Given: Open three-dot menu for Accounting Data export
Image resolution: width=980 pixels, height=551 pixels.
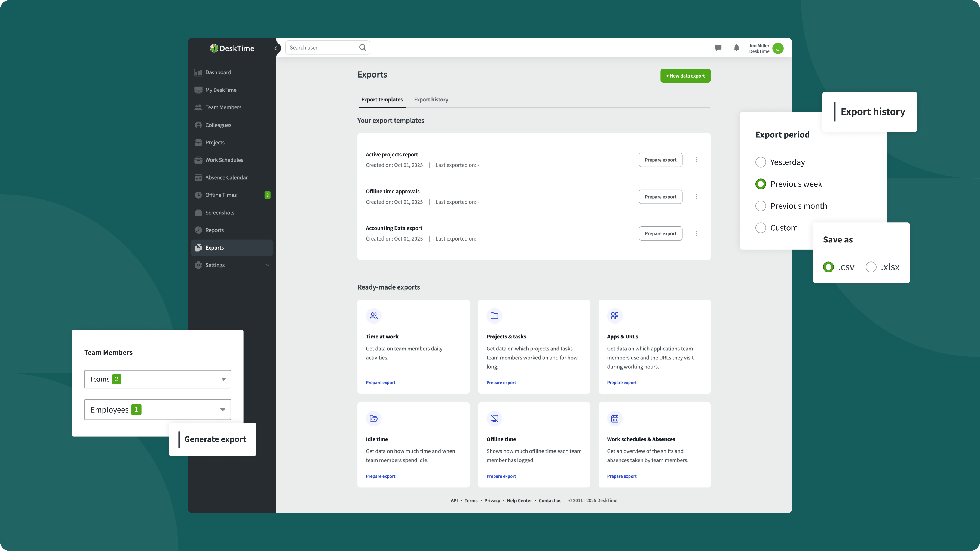Looking at the screenshot, I should point(697,233).
